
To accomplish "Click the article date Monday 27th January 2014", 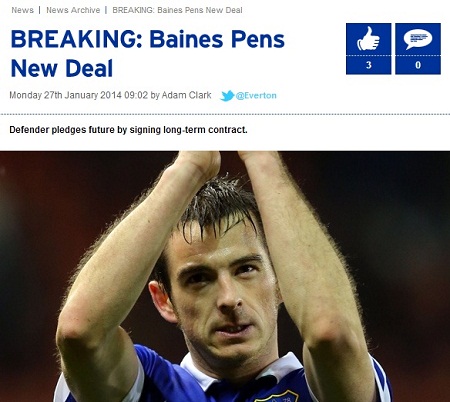I will (65, 95).
